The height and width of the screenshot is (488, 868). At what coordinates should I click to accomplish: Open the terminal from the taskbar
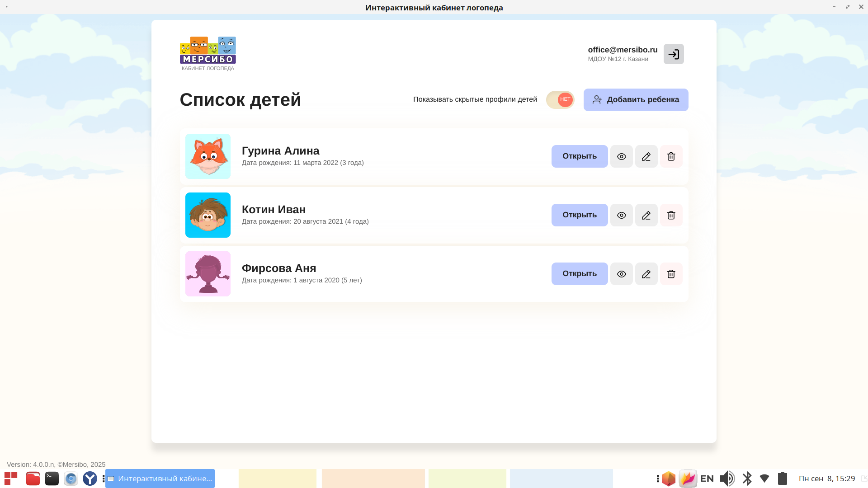click(52, 479)
